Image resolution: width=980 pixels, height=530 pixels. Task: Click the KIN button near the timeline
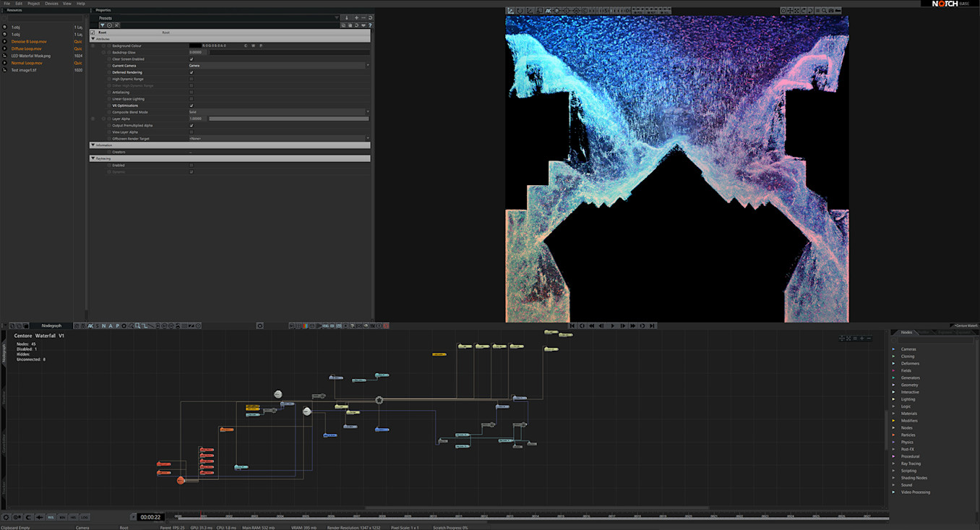(62, 517)
